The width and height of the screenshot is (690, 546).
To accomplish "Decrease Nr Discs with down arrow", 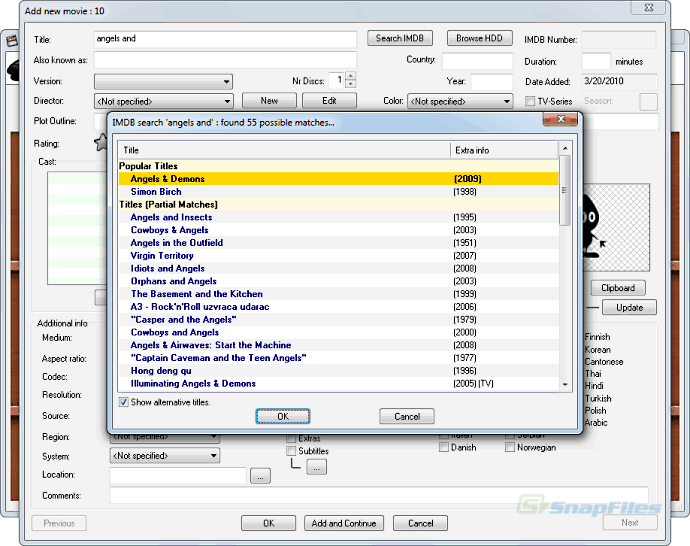I will click(x=351, y=84).
